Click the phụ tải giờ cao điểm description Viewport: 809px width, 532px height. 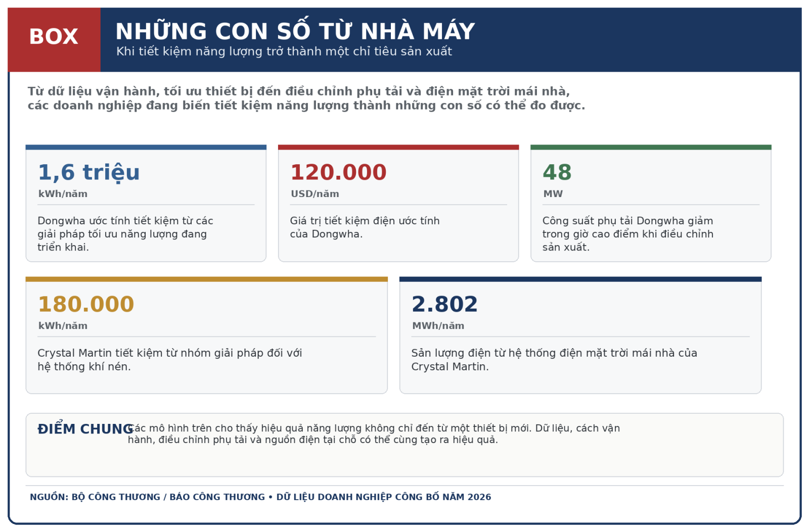coord(628,234)
